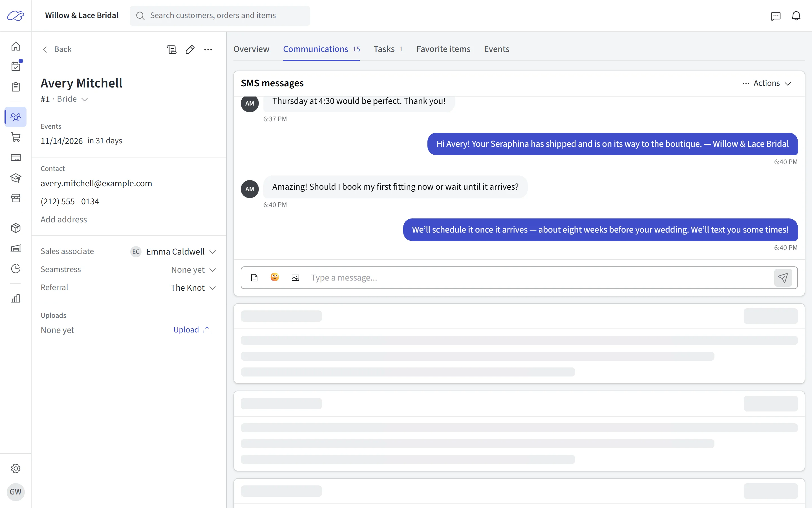
Task: Open the emoji picker in message box
Action: coord(275,277)
